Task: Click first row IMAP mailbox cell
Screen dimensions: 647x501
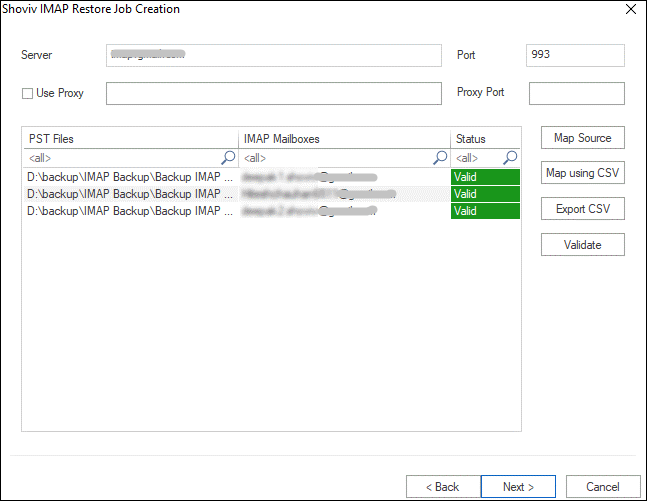Action: point(345,177)
